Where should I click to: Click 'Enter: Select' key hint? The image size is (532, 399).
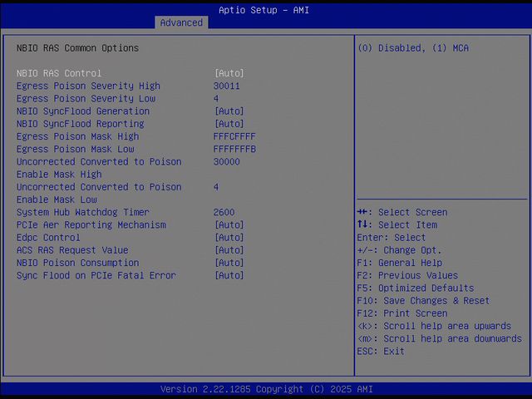tap(392, 238)
